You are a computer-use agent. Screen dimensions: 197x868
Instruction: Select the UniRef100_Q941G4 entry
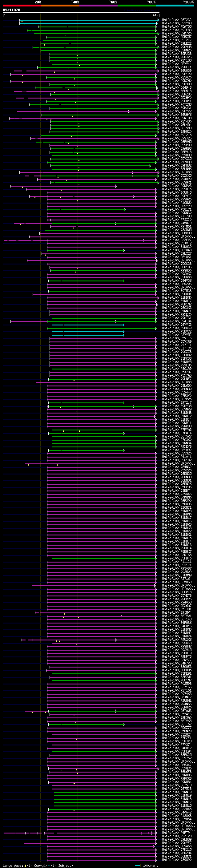[177, 321]
